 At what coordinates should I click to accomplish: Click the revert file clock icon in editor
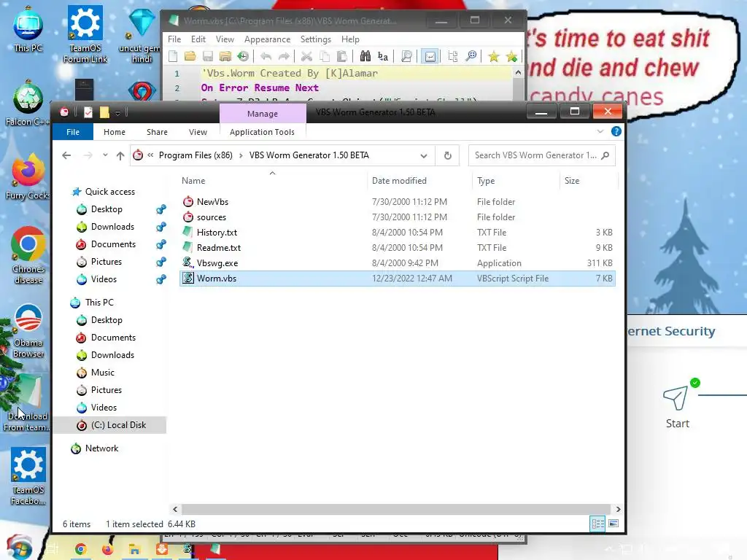coord(243,57)
